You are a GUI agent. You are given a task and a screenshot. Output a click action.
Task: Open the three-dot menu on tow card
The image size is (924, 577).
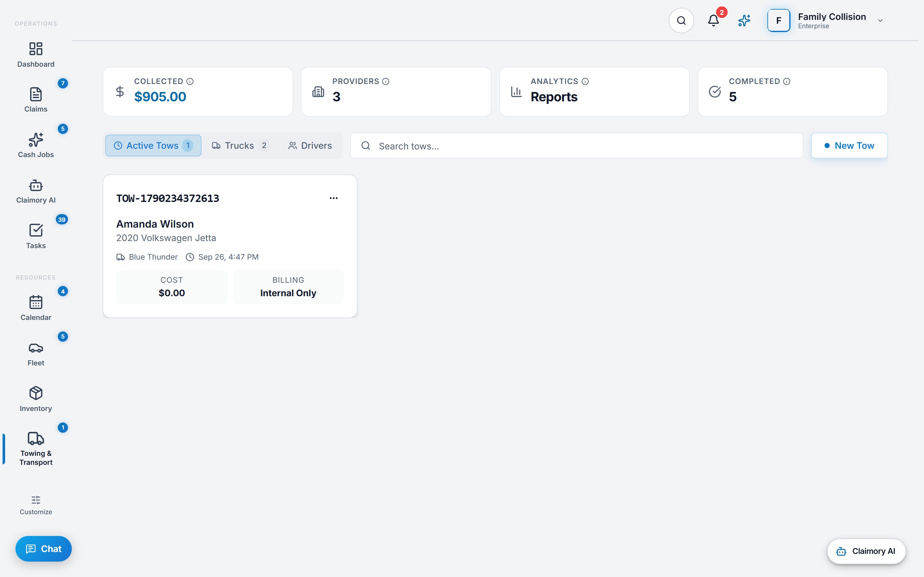coord(333,198)
